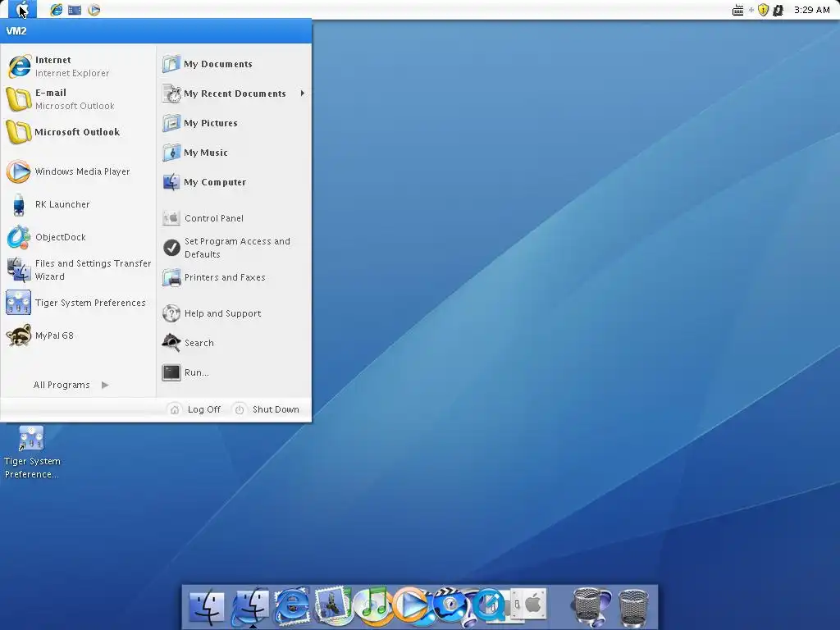The width and height of the screenshot is (840, 630).
Task: Open the Mail stamp icon in dock
Action: 333,605
